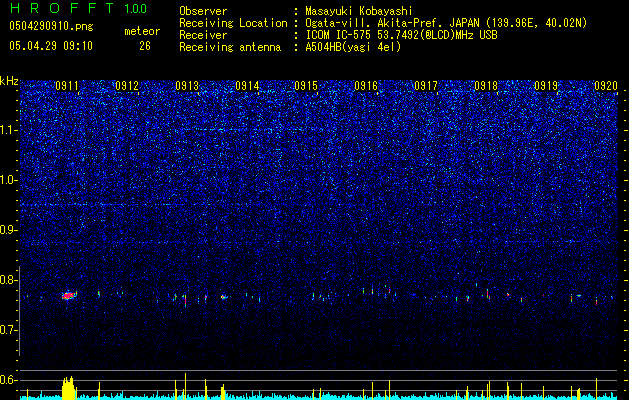This screenshot has height=400, width=629.
Task: Click the 0918 time marker
Action: [x=486, y=86]
